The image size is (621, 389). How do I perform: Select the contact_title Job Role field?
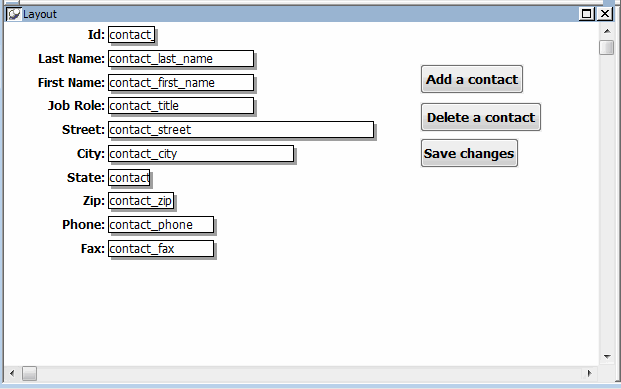(x=181, y=106)
